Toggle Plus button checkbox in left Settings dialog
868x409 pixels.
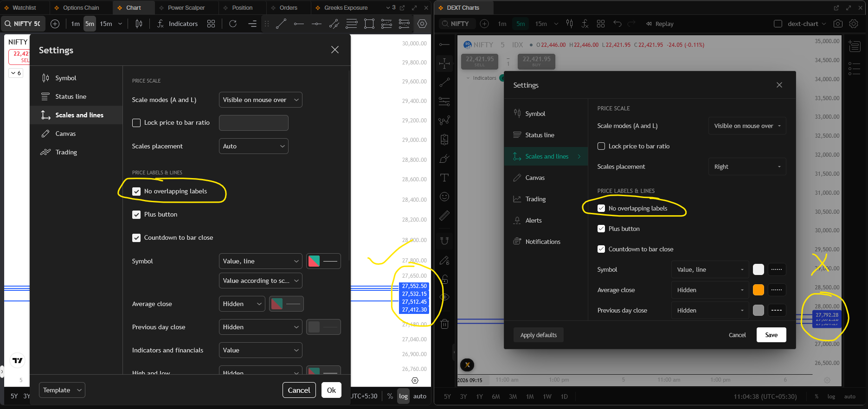coord(136,214)
